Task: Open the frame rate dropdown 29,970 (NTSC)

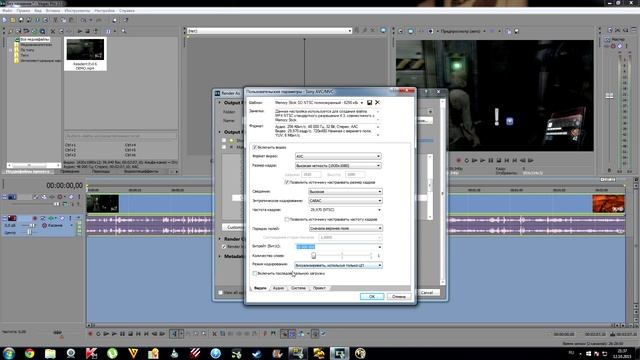Action: pos(345,210)
